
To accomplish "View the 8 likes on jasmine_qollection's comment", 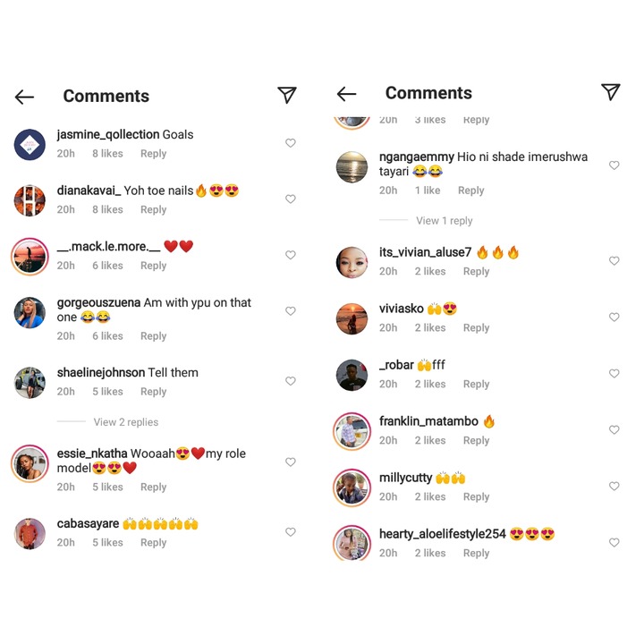I will tap(107, 154).
